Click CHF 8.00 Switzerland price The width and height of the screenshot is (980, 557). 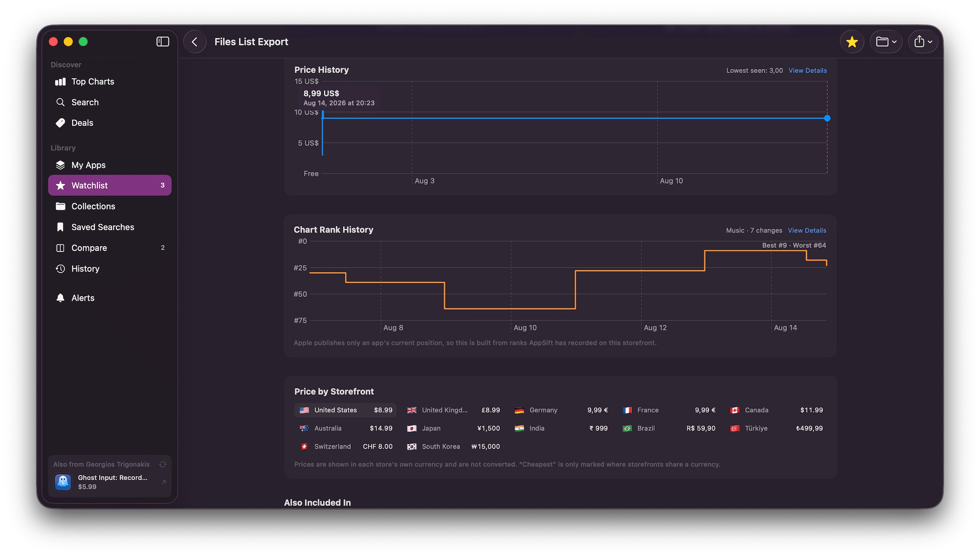coord(377,446)
